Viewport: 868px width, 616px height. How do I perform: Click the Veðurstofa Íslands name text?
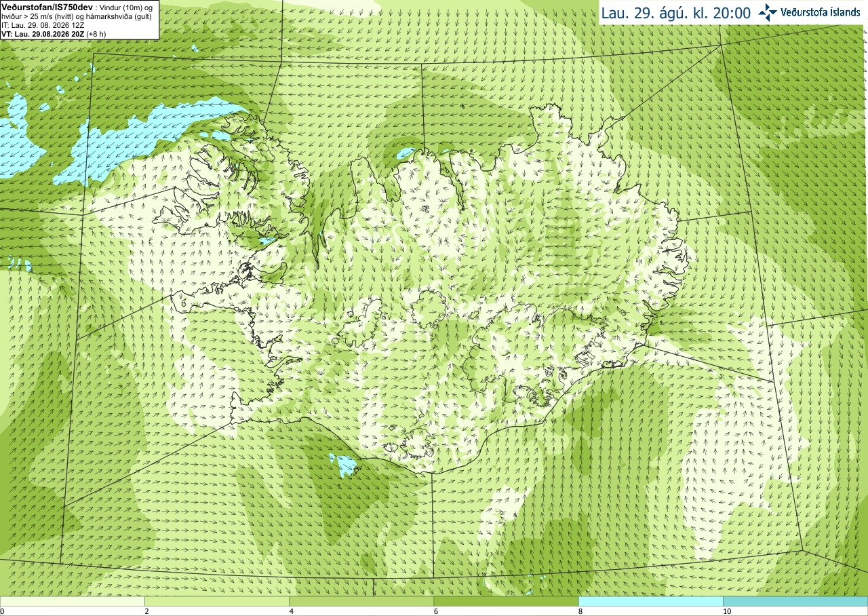click(821, 12)
